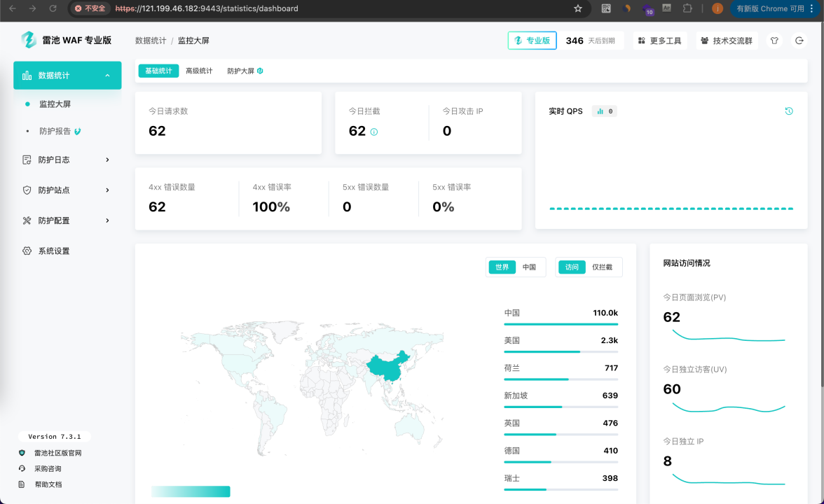The height and width of the screenshot is (504, 824).
Task: Open the 雷池社区版官网 link
Action: coord(57,452)
